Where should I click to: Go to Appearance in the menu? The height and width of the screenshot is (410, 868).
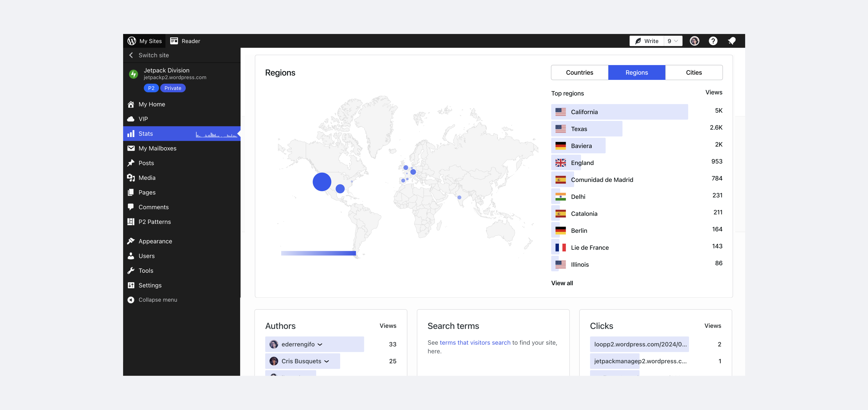tap(155, 241)
